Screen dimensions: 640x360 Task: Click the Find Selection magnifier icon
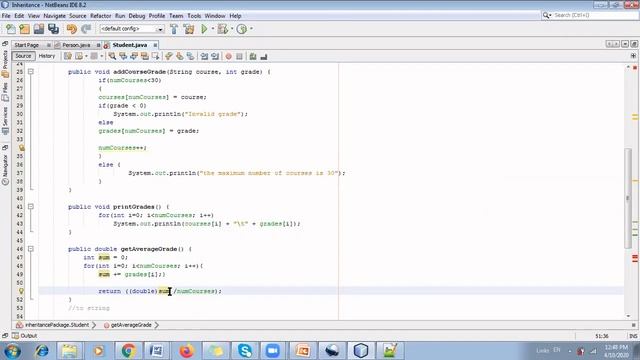pos(112,56)
